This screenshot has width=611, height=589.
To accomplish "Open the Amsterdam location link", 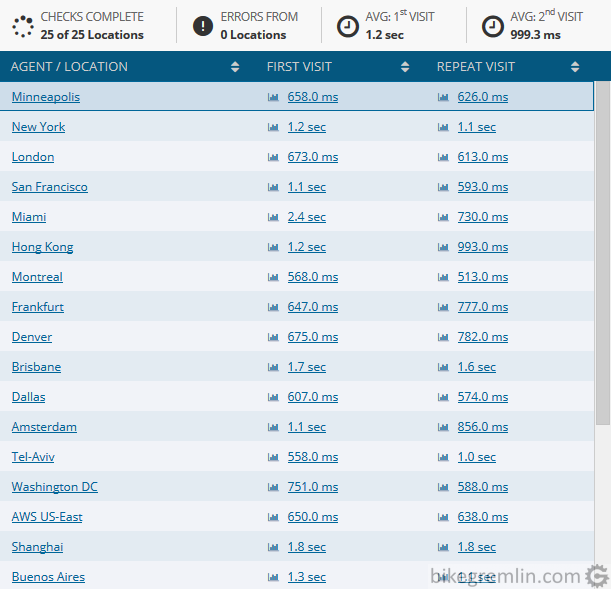I will pos(44,427).
